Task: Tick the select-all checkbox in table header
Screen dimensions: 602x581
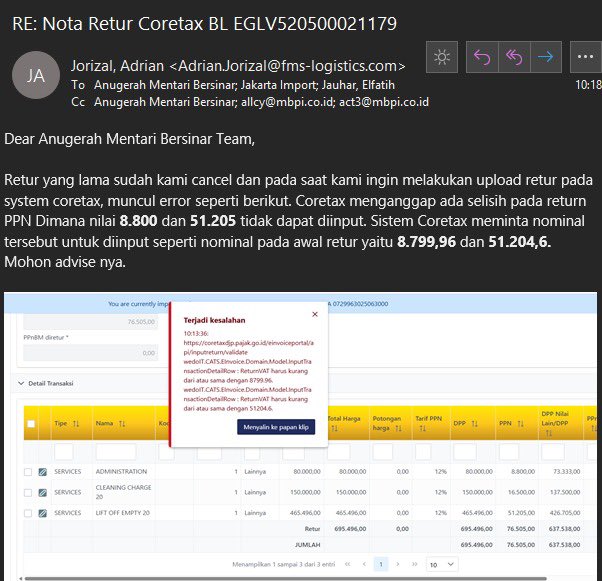Action: 31,424
